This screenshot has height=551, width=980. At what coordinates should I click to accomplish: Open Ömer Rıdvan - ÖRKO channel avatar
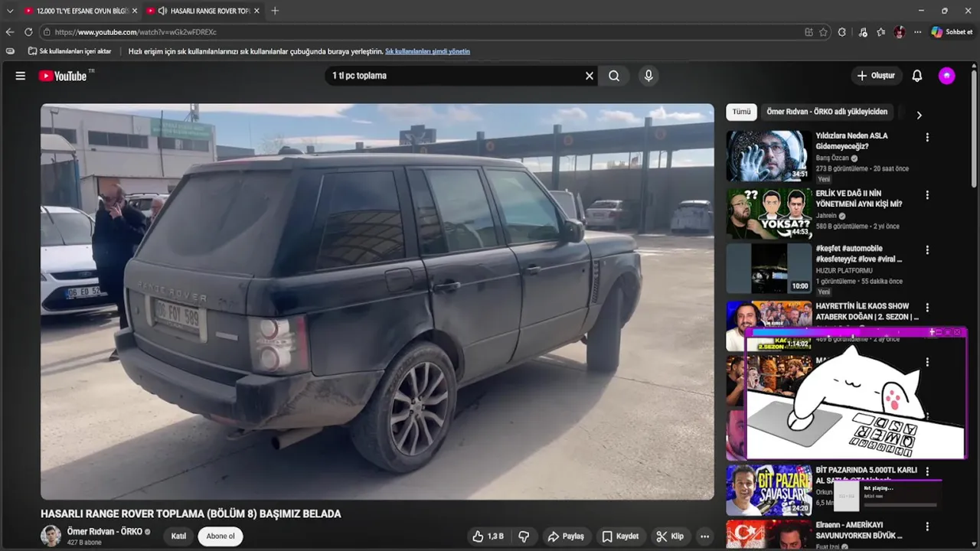tap(51, 536)
